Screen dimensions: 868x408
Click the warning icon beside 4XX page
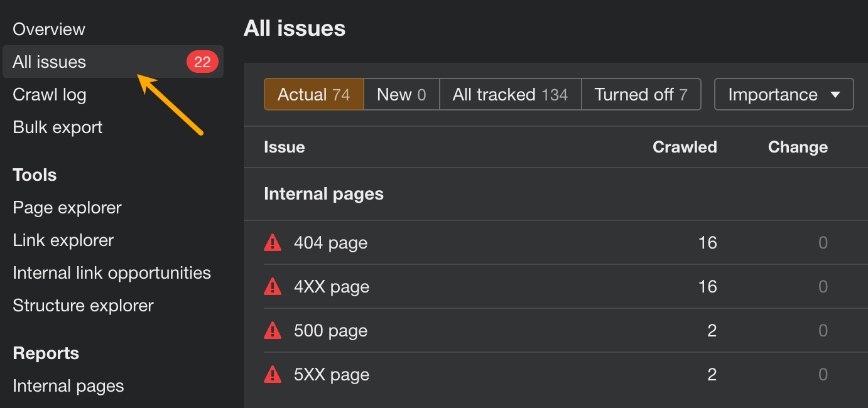coord(273,286)
